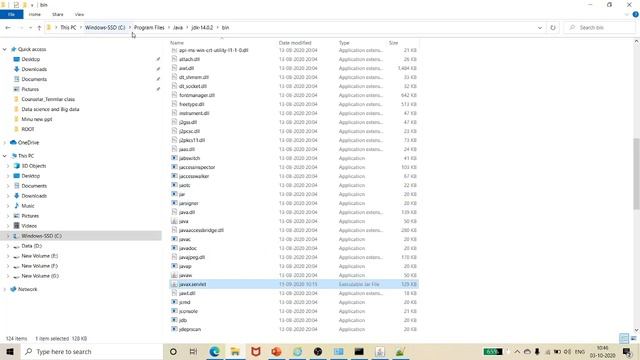Click the jar application icon
Image resolution: width=640 pixels, height=360 pixels.
point(174,194)
